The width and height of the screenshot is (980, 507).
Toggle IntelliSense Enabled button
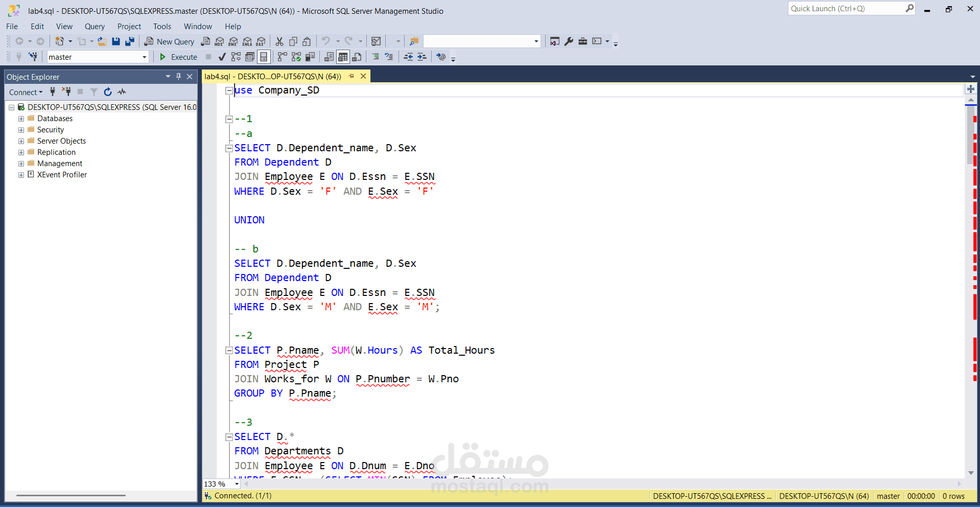[x=264, y=57]
